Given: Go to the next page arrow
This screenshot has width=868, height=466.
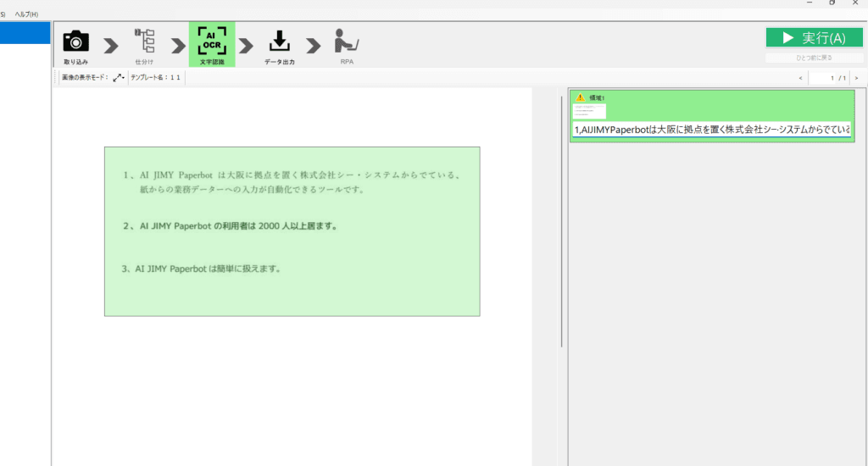Looking at the screenshot, I should click(856, 78).
